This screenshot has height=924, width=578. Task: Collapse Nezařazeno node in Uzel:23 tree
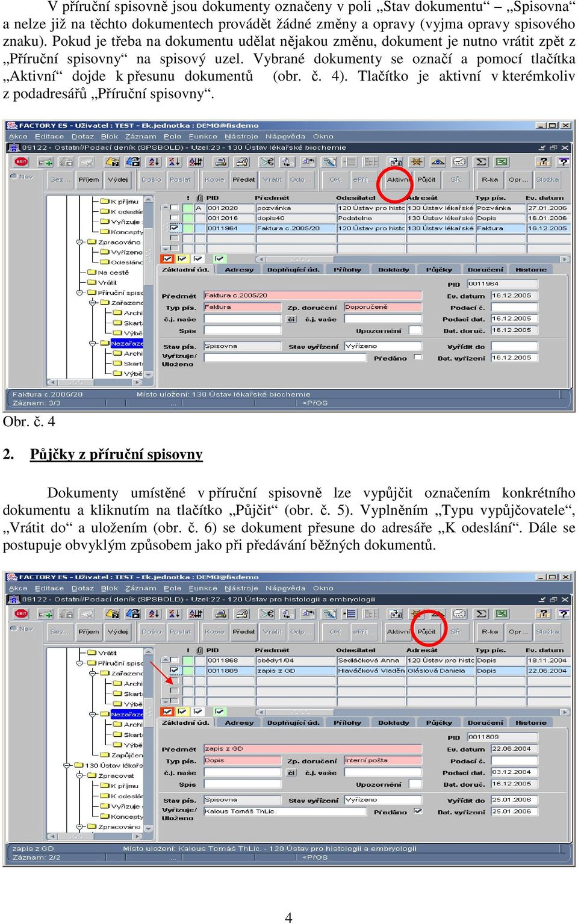point(93,343)
